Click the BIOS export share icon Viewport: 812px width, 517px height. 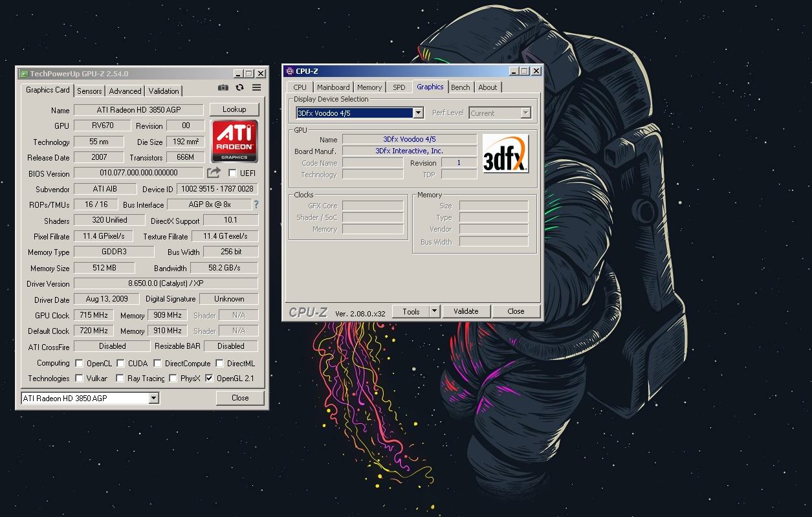click(x=214, y=173)
